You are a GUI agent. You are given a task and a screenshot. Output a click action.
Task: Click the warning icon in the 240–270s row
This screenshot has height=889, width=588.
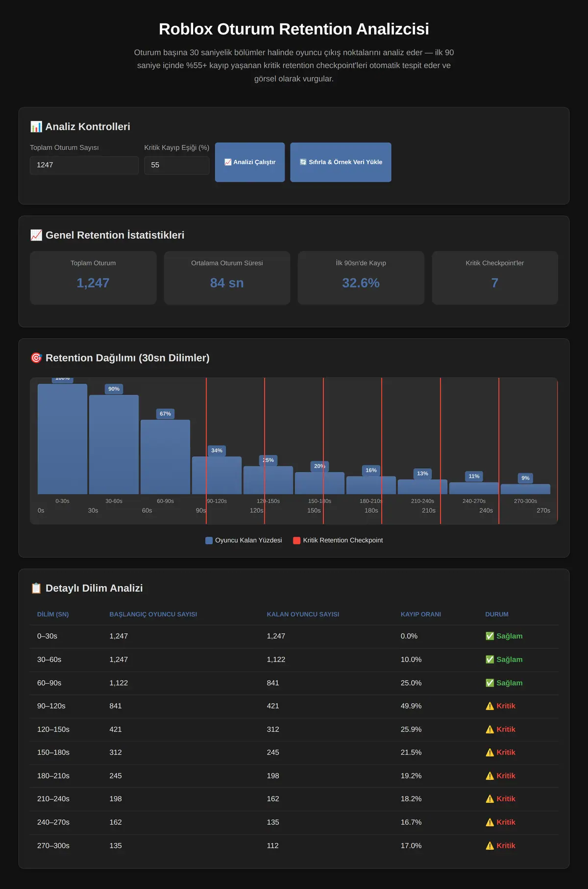pyautogui.click(x=490, y=822)
